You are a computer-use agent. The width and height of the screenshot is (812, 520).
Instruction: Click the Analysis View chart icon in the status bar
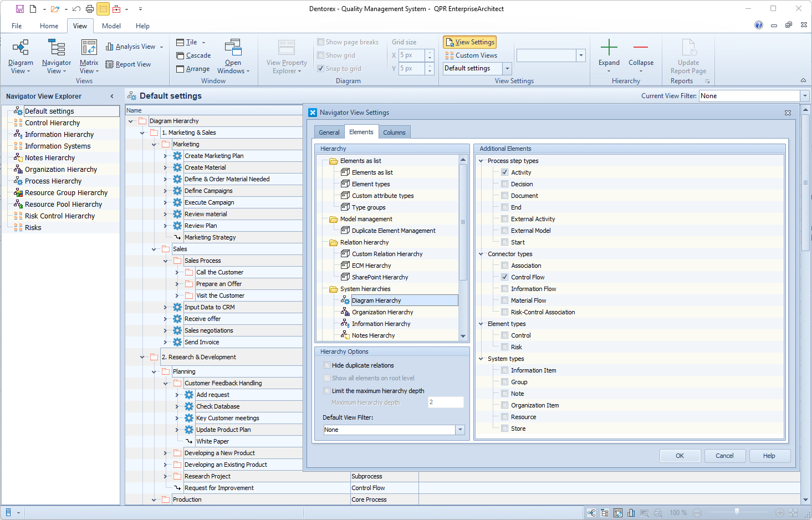click(631, 512)
